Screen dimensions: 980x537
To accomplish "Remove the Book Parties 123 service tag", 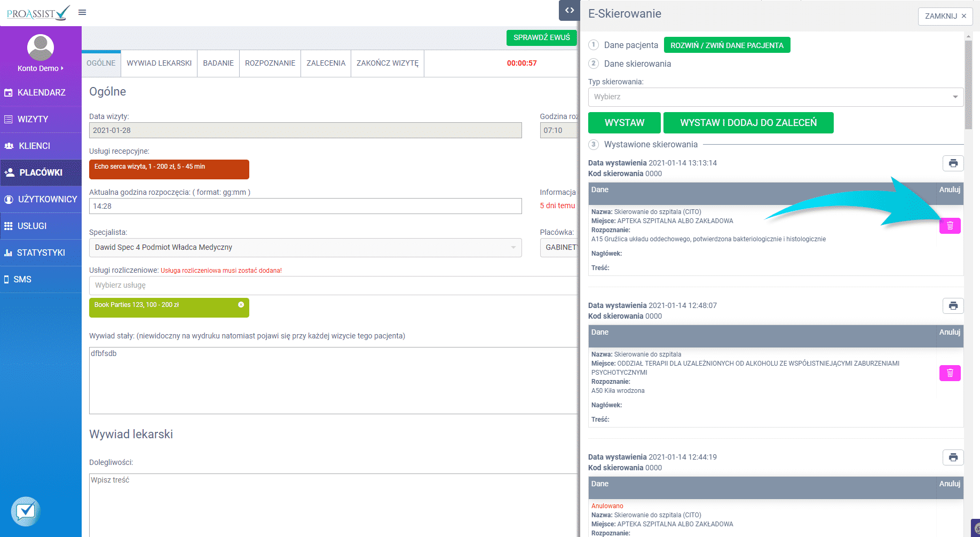I will pos(241,305).
